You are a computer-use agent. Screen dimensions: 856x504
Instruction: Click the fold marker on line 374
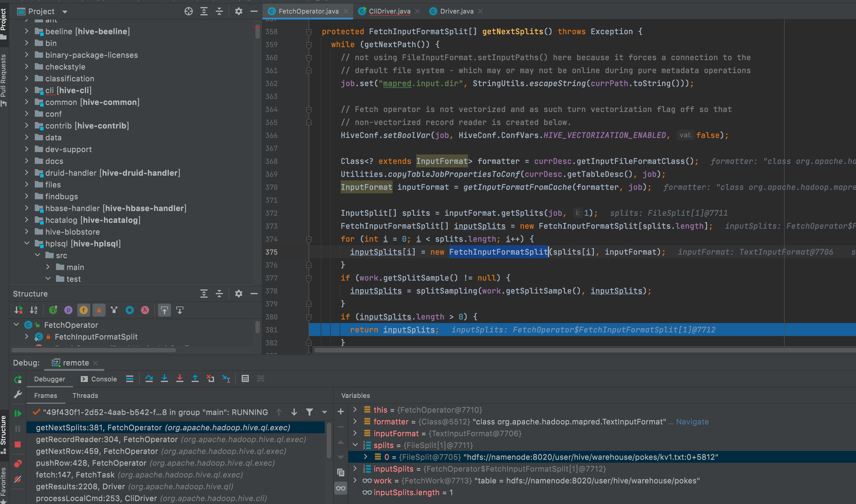point(309,239)
